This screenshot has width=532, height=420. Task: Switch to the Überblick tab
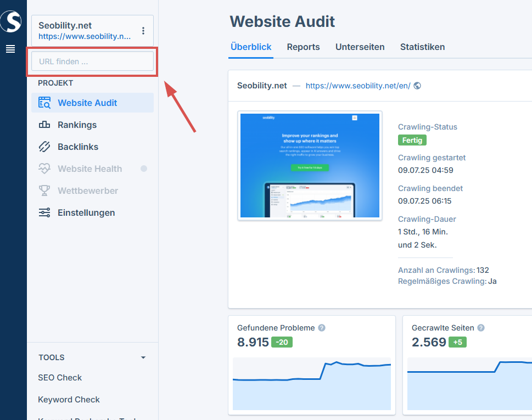[x=251, y=47]
